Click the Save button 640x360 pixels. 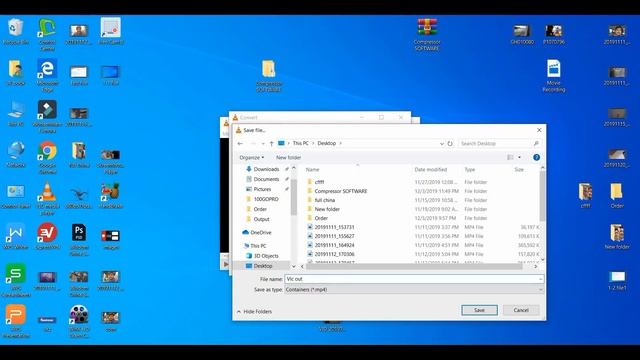(479, 310)
